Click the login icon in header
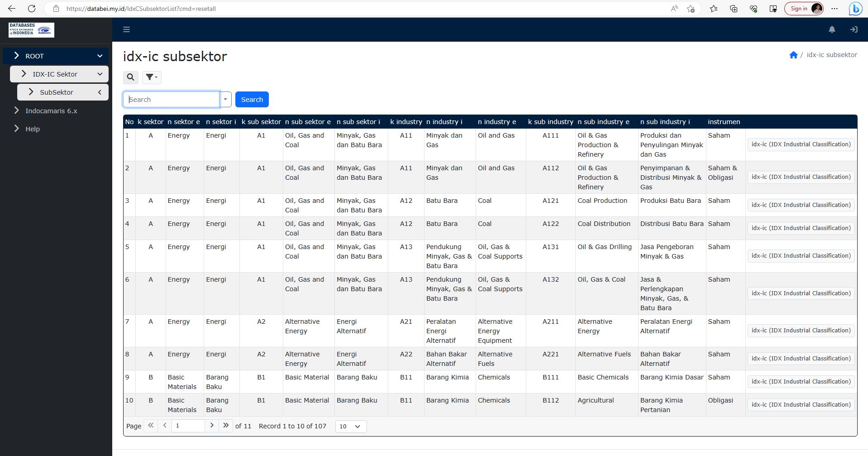Viewport: 868px width, 456px height. (x=854, y=29)
